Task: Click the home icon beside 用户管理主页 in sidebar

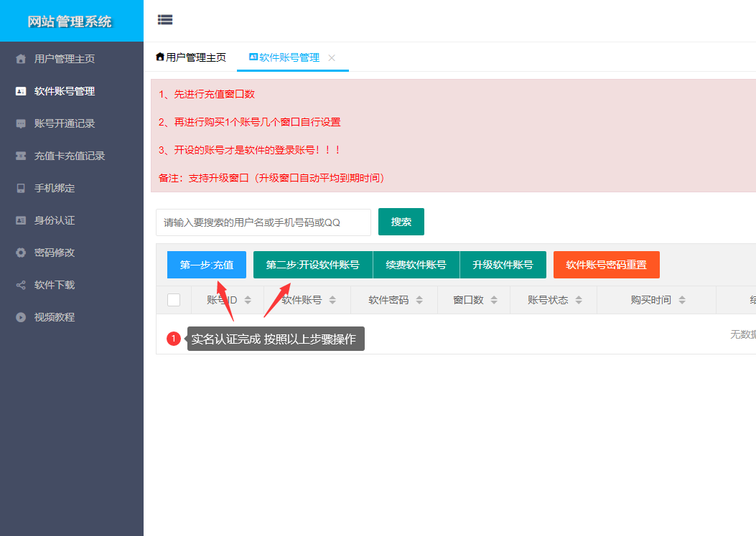Action: coord(21,59)
